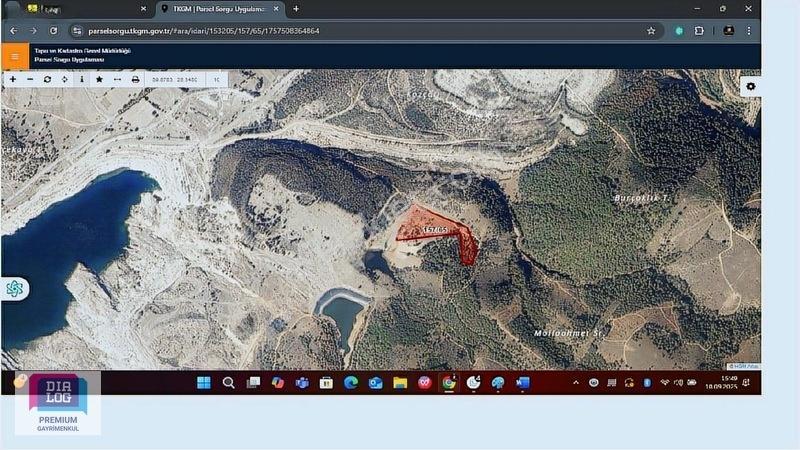Switch to the TKGM Parsel Sorgu tab
Viewport: 800px width, 450px height.
click(x=219, y=9)
